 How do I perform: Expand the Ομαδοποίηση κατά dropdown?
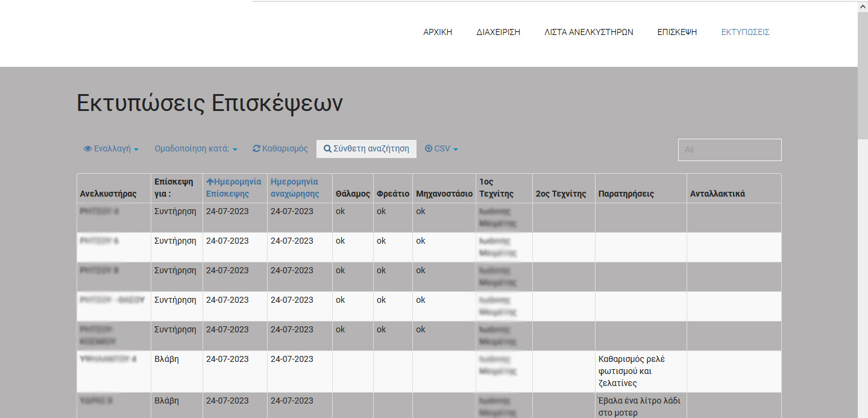pyautogui.click(x=196, y=149)
